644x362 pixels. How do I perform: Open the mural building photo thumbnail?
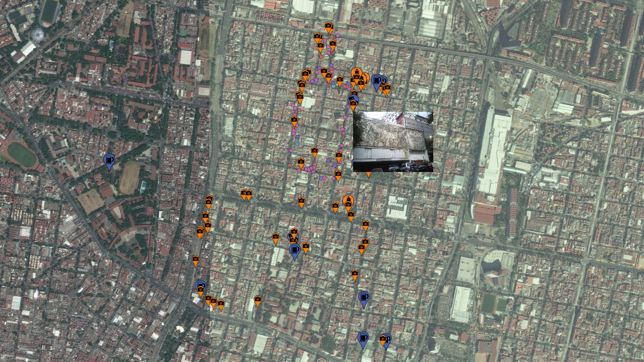(393, 141)
